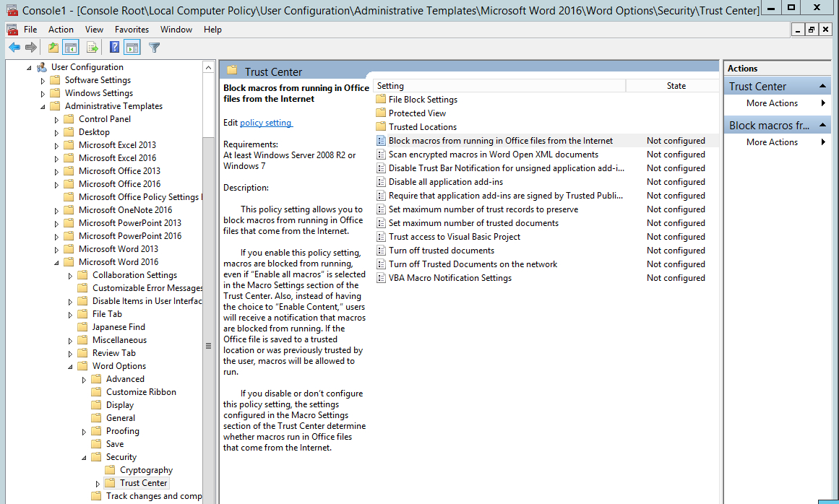Open the Action menu
This screenshot has width=839, height=504.
[61, 29]
